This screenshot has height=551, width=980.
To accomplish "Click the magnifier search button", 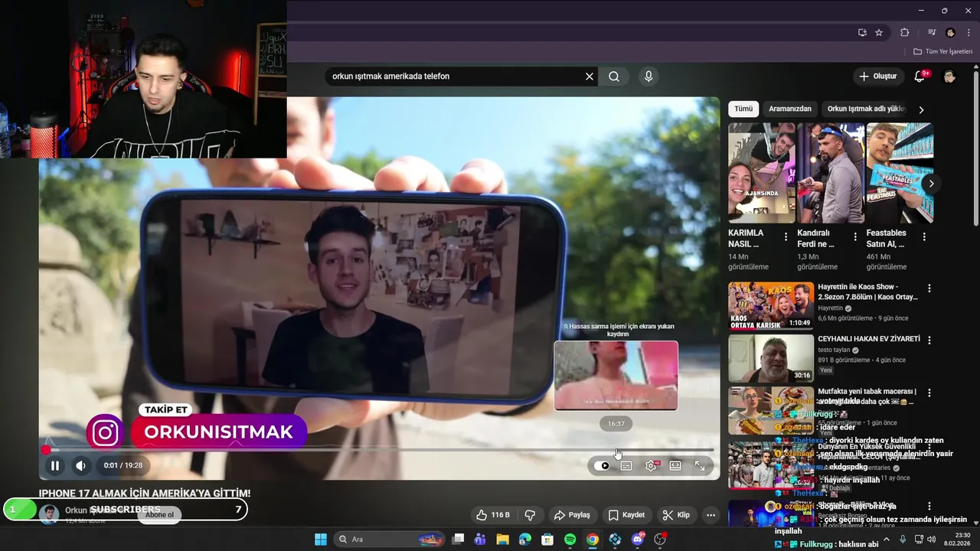I will click(614, 77).
